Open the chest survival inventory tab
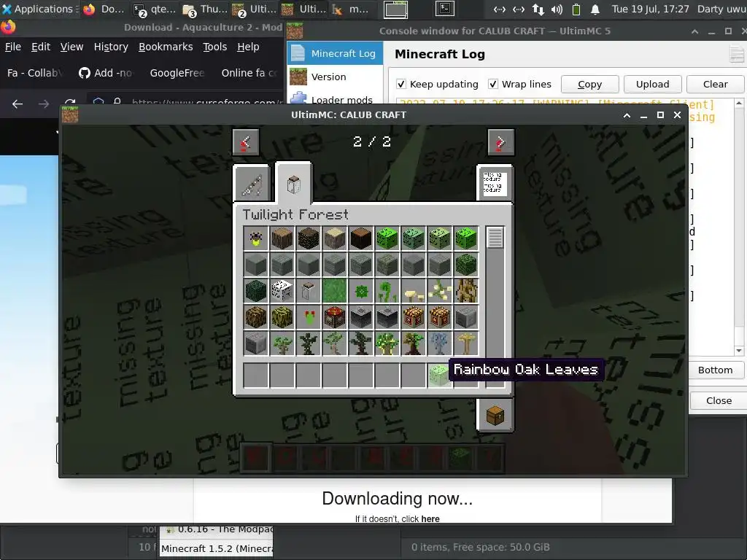Viewport: 747px width, 560px height. (x=495, y=415)
